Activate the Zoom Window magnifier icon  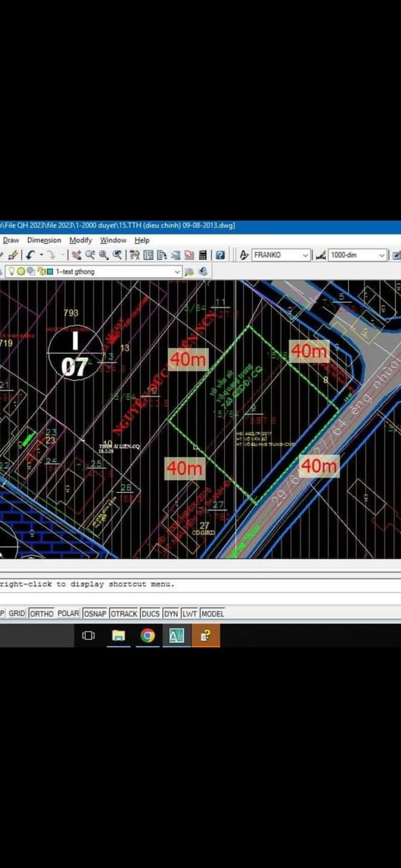[104, 255]
